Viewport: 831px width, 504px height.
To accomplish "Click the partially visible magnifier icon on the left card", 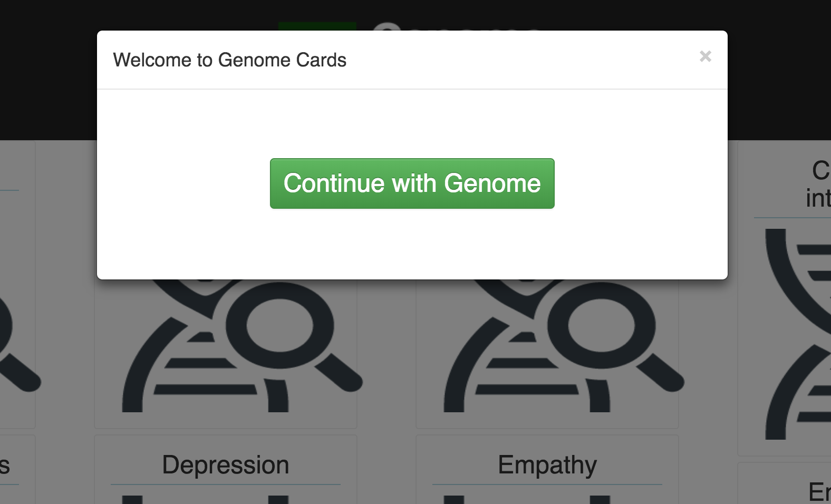I will (16, 343).
